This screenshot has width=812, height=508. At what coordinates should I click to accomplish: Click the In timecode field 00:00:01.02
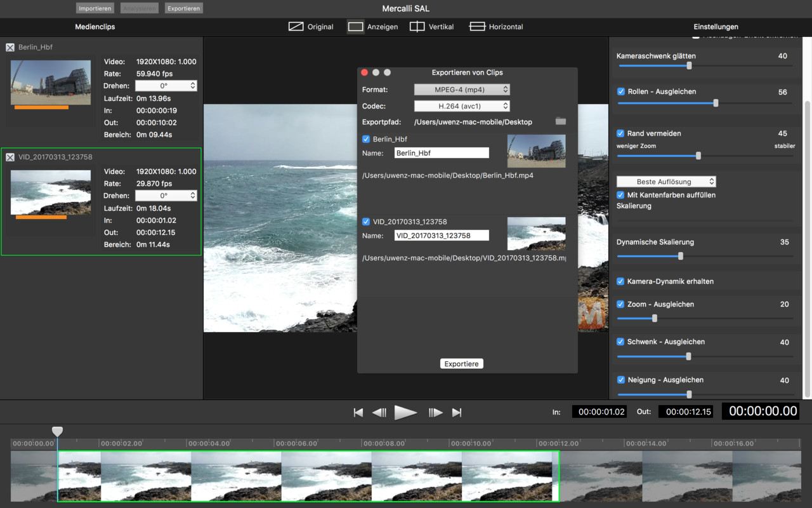599,412
